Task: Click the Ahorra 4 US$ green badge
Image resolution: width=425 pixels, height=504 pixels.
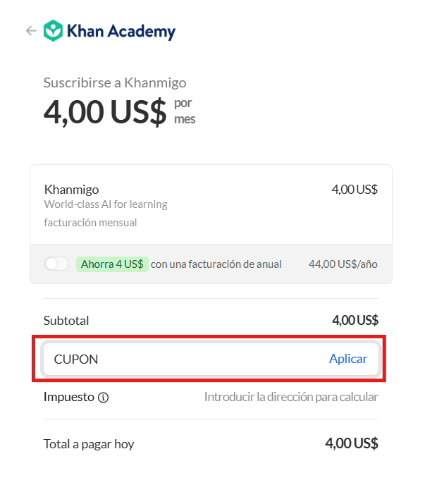Action: pyautogui.click(x=112, y=264)
